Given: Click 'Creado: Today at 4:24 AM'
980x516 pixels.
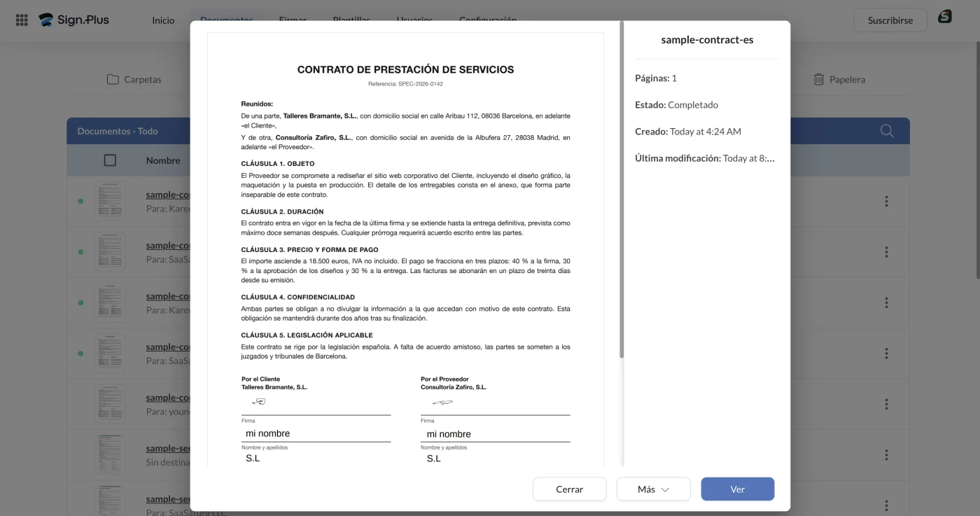Looking at the screenshot, I should coord(688,132).
